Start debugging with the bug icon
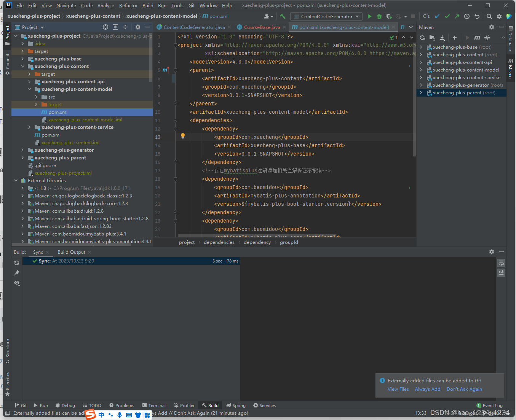The image size is (516, 420). coord(379,16)
